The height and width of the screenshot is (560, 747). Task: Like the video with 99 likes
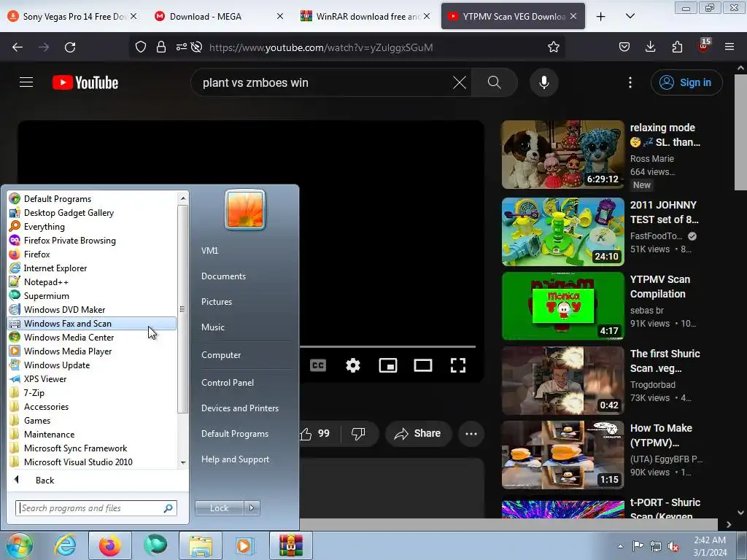click(x=318, y=433)
